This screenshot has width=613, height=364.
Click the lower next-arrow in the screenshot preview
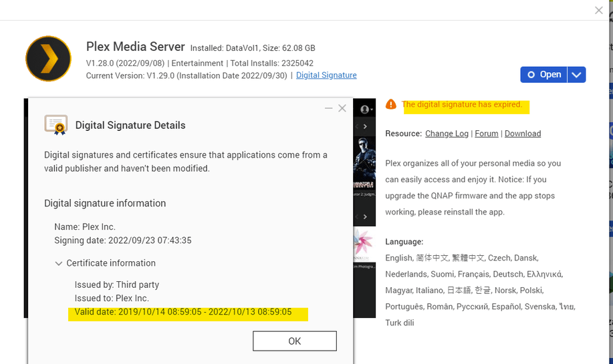coord(365,217)
